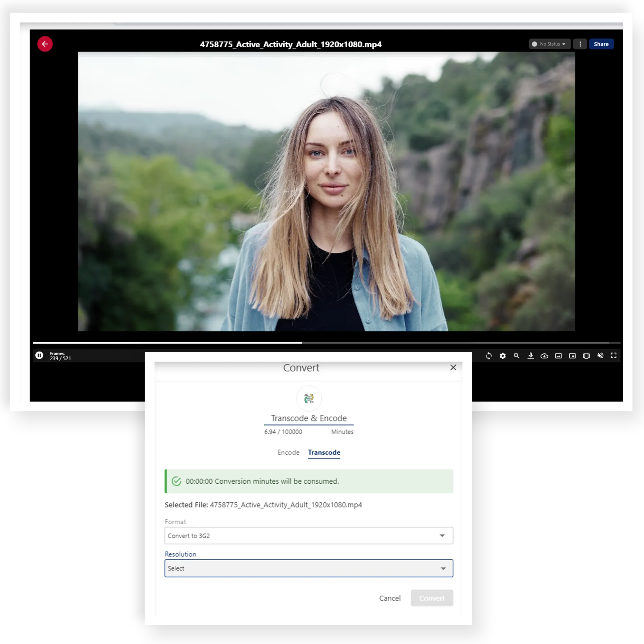The height and width of the screenshot is (644, 644).
Task: Click the zoom magnifier icon
Action: [517, 356]
